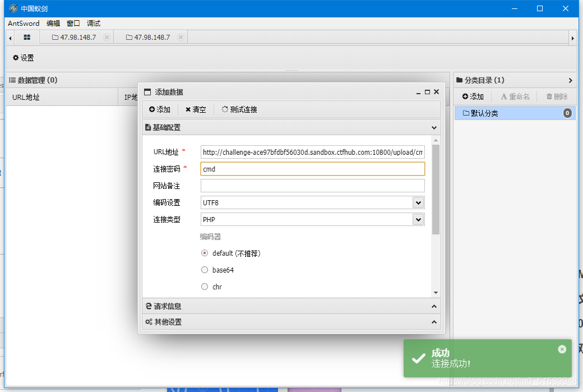Click 添加 in the add-data dialog toolbar
The height and width of the screenshot is (392, 583).
pyautogui.click(x=160, y=109)
